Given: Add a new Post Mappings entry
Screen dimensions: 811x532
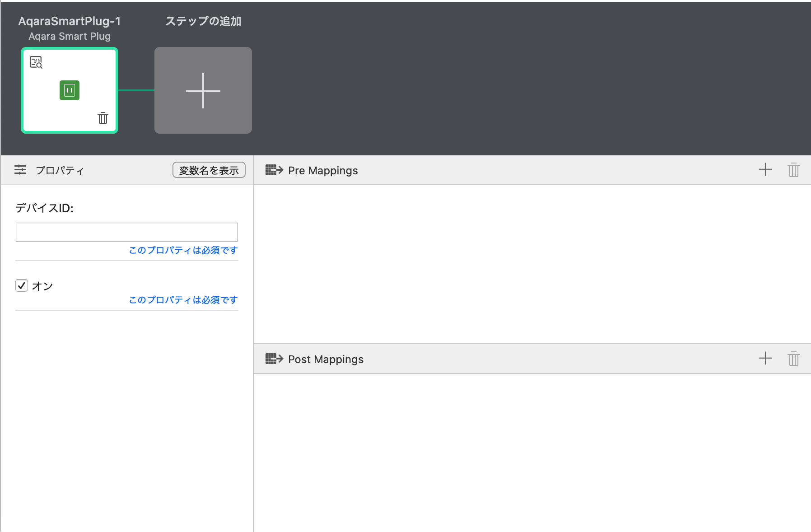Looking at the screenshot, I should 765,359.
